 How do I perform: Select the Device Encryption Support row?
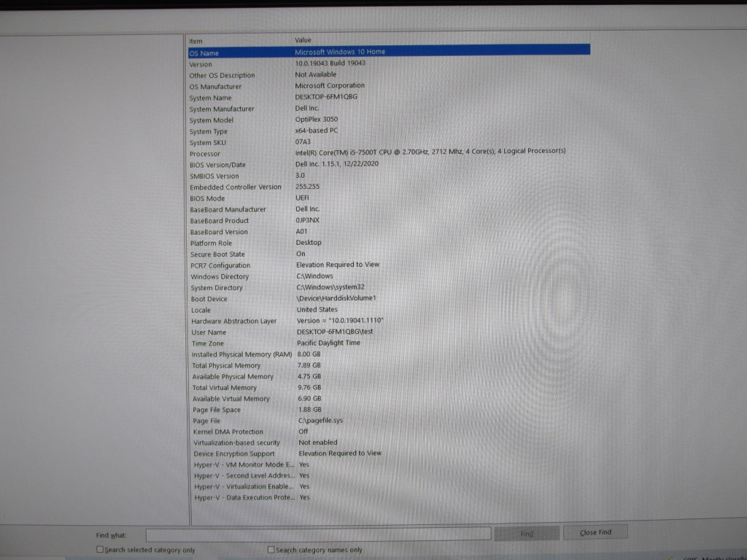coord(389,454)
